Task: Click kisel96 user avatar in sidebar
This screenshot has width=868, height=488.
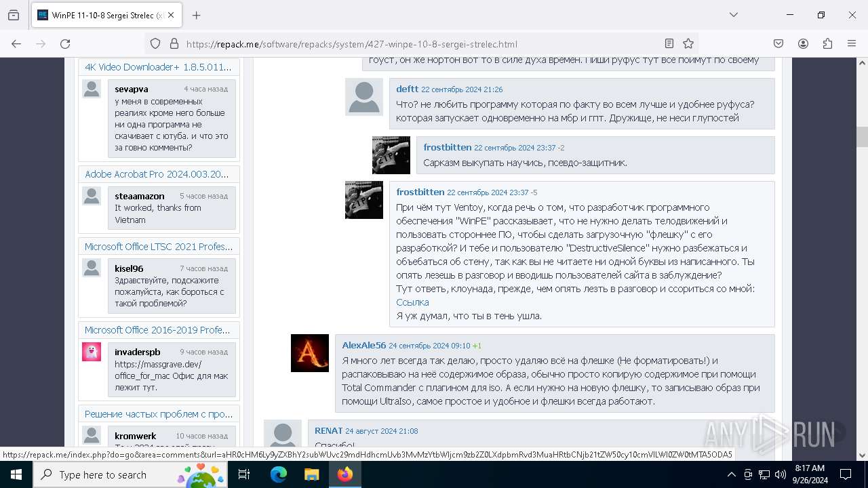Action: point(92,268)
